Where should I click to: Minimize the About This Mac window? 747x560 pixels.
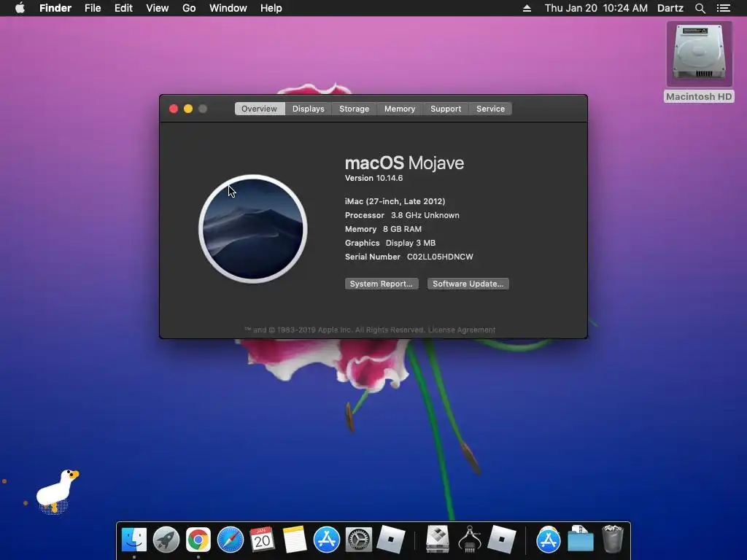click(188, 109)
